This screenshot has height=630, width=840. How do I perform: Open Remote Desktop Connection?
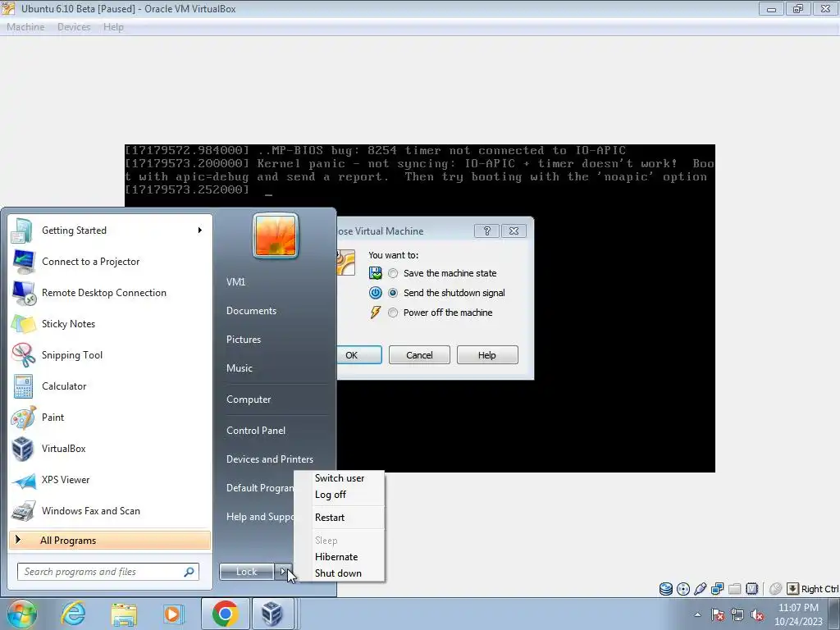pos(110,293)
